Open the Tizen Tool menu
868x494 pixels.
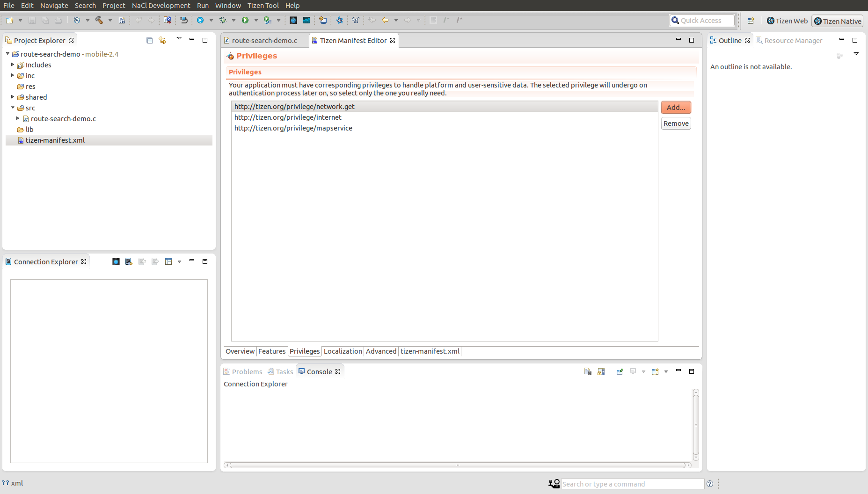[x=263, y=5]
